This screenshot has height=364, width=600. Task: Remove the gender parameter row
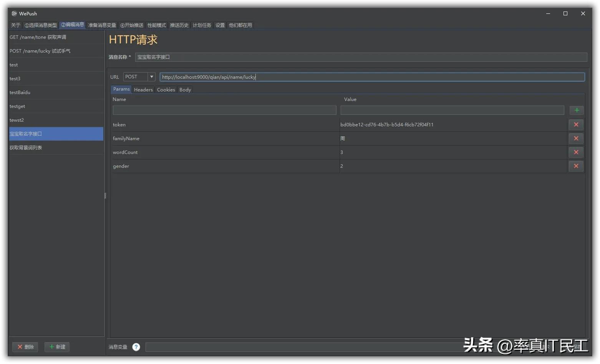(x=576, y=166)
